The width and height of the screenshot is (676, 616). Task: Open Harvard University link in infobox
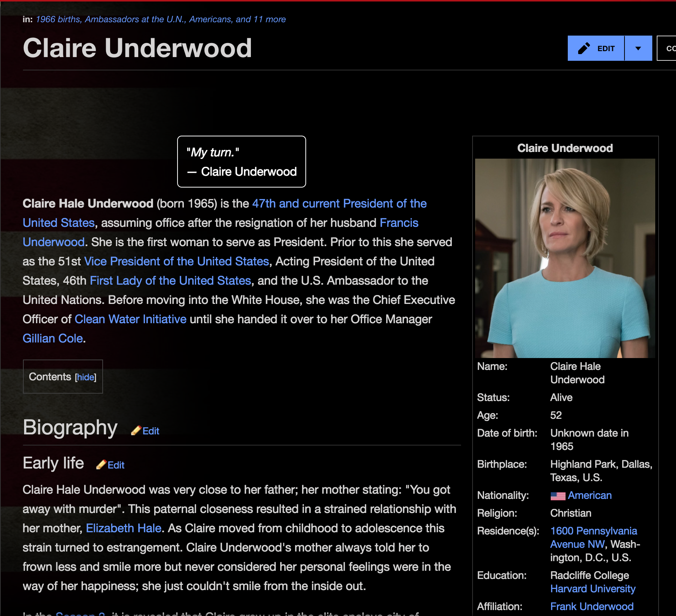pos(593,589)
